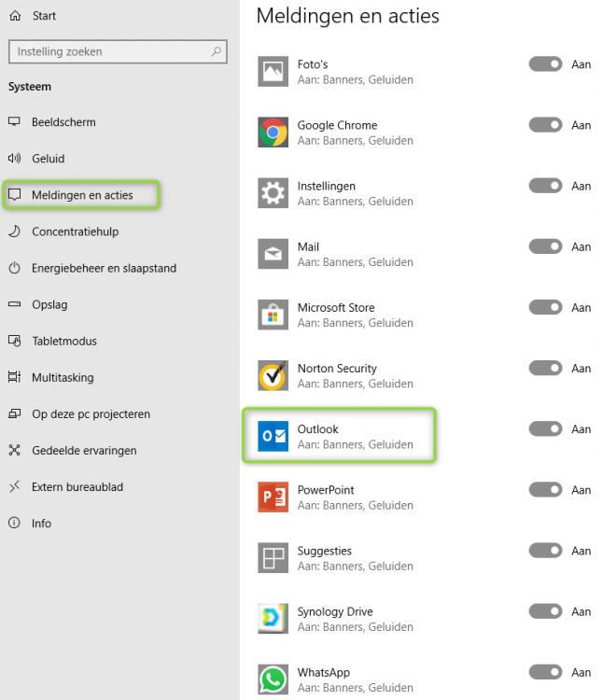The width and height of the screenshot is (602, 700).
Task: Disable Google Chrome notifications toggle
Action: click(x=546, y=125)
